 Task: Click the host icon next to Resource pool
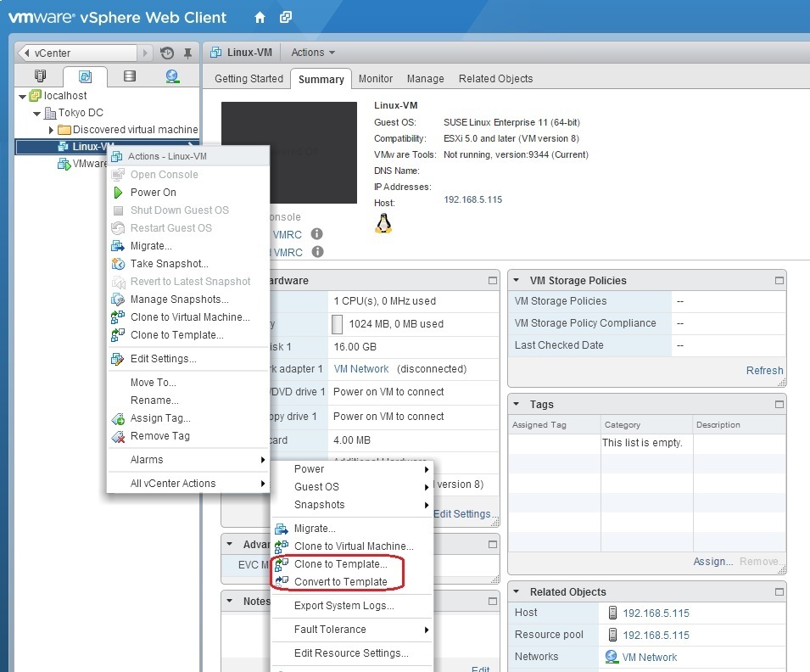click(x=612, y=635)
